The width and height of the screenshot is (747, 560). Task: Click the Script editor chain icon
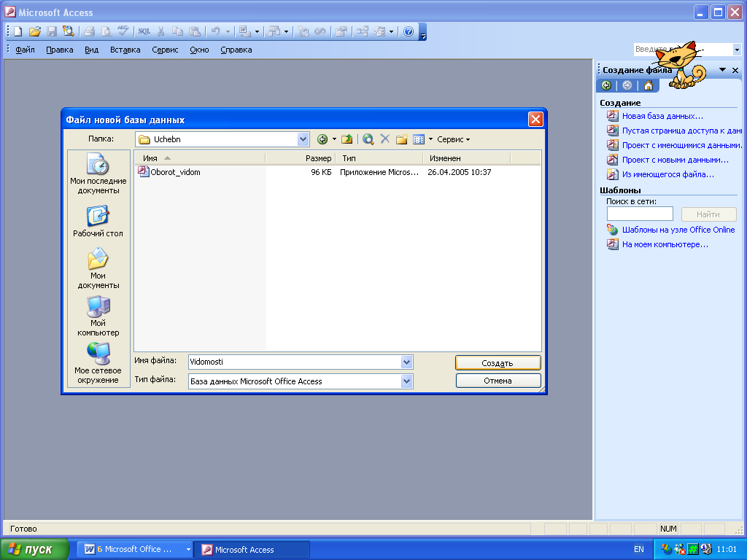[x=320, y=32]
